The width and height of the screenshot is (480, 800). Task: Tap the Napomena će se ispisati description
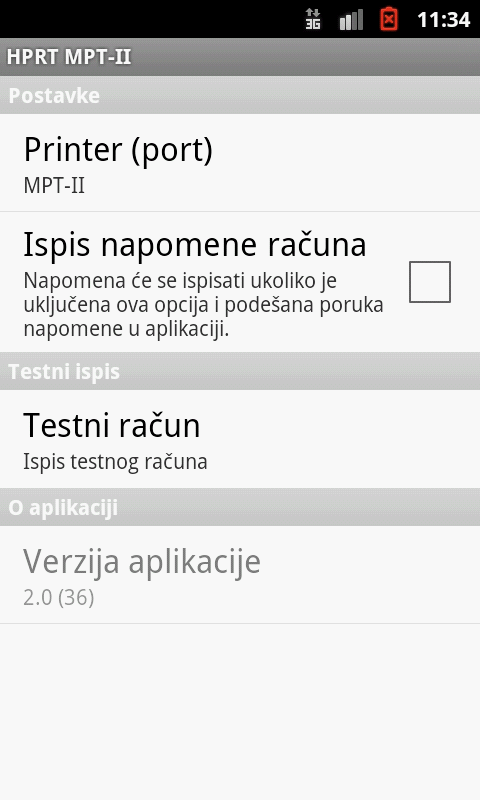click(203, 305)
